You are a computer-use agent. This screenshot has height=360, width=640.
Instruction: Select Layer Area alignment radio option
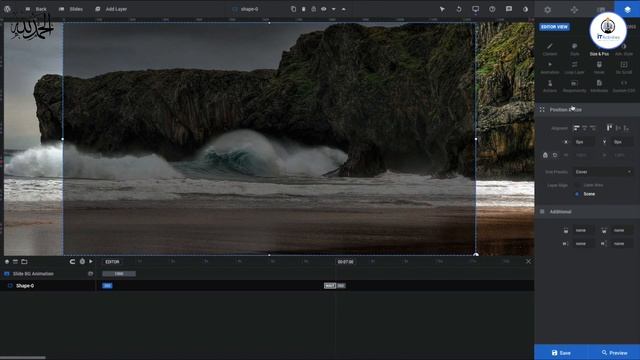coord(577,185)
